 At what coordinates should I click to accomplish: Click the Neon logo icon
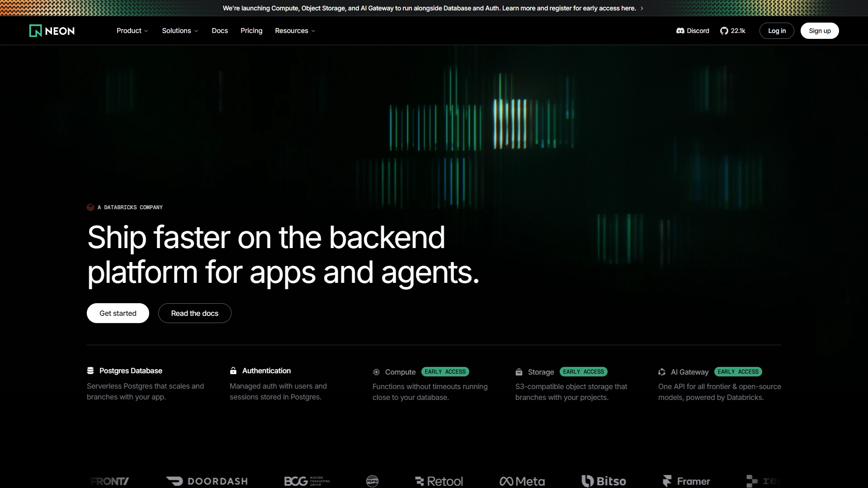coord(36,31)
